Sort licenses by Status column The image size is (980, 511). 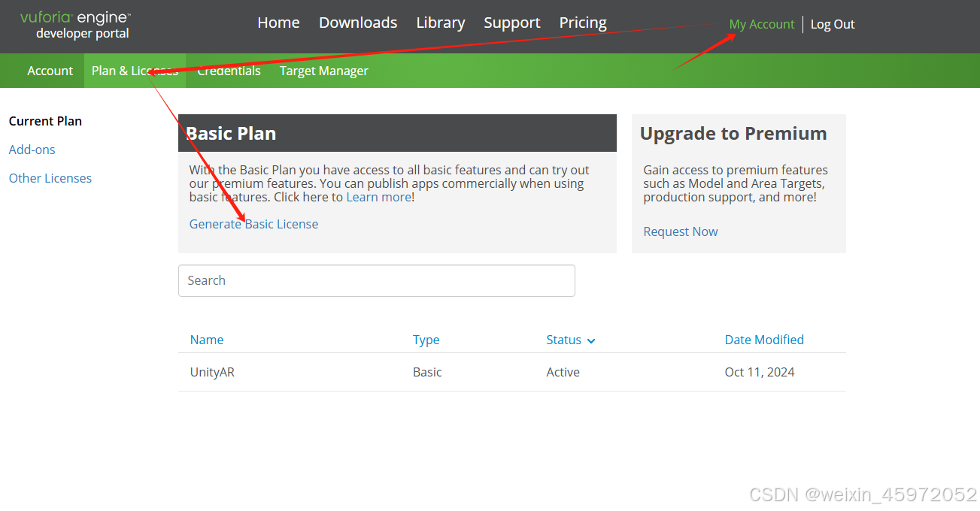[564, 340]
